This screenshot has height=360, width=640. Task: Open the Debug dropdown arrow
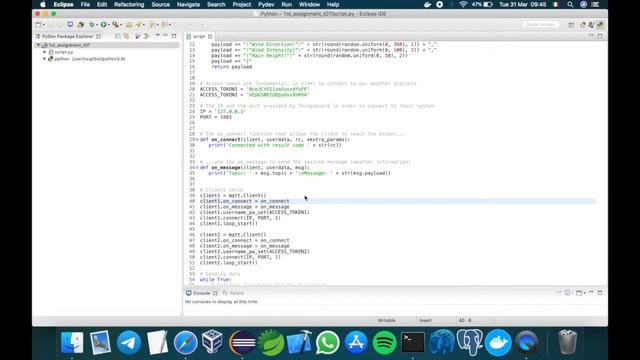[x=97, y=25]
